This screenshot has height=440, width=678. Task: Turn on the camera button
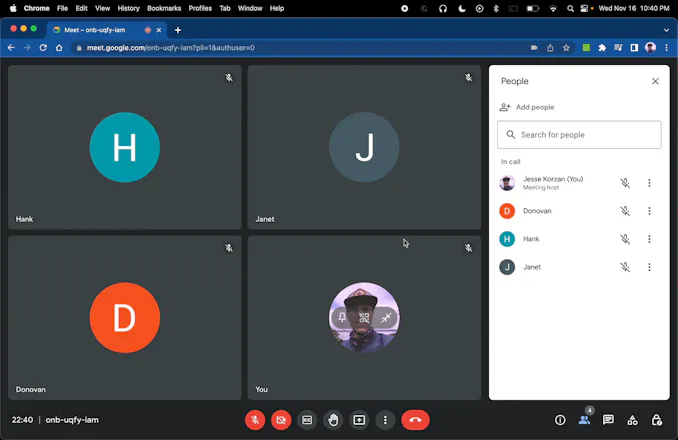(281, 420)
